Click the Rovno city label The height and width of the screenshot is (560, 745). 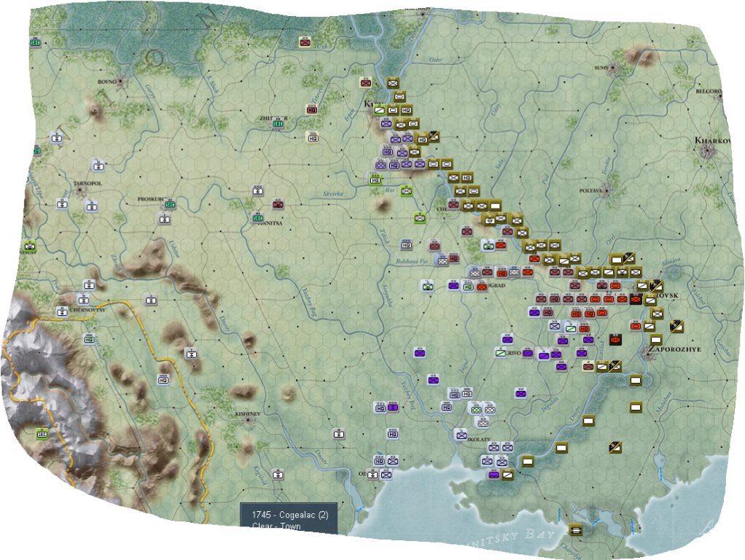point(107,82)
